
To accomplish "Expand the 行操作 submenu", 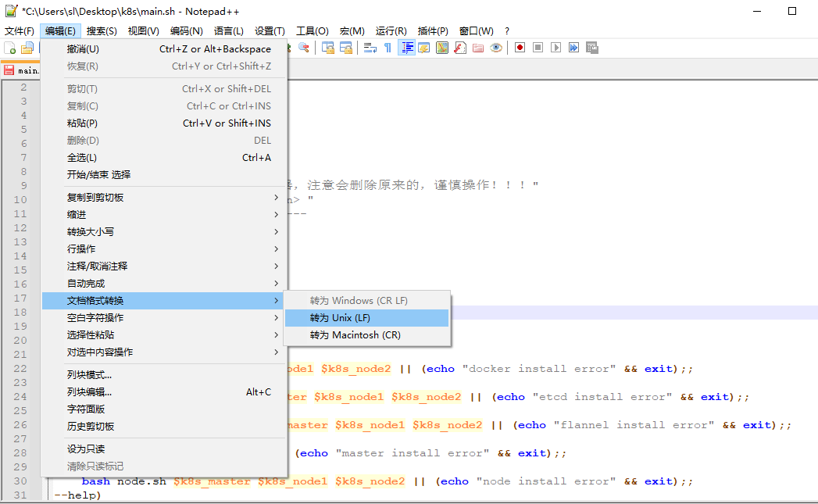I will coord(164,248).
